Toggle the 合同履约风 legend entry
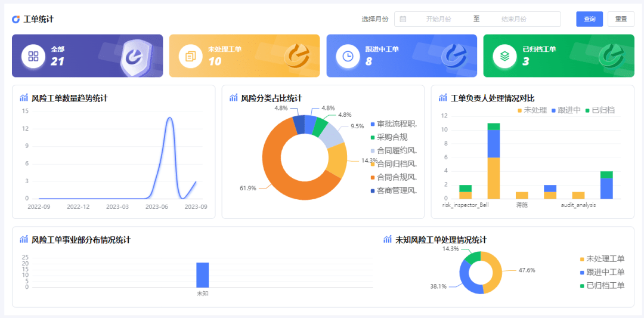Viewport: 644px width, 318px height. coord(394,151)
